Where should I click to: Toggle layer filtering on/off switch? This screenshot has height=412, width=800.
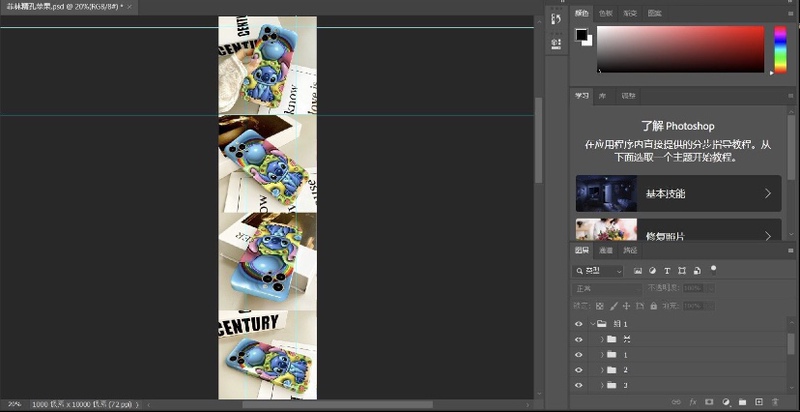[x=713, y=270]
